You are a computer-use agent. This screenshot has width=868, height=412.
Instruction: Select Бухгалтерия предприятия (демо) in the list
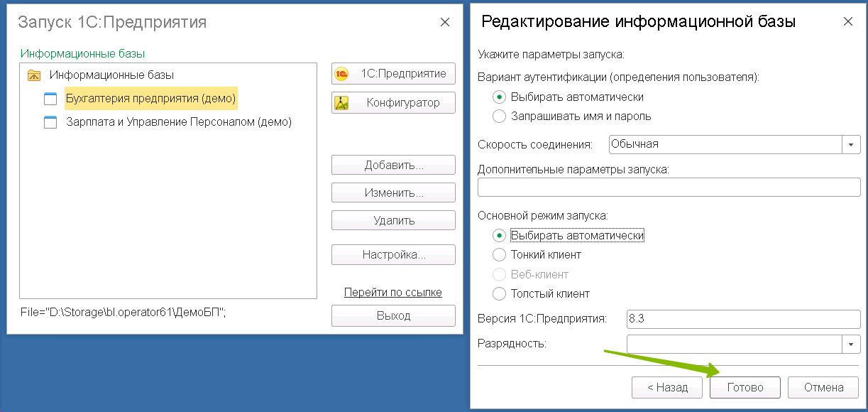click(x=150, y=99)
